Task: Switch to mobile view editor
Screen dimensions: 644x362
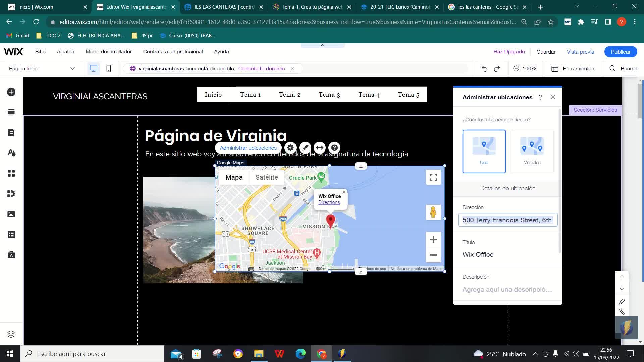Action: coord(108,69)
